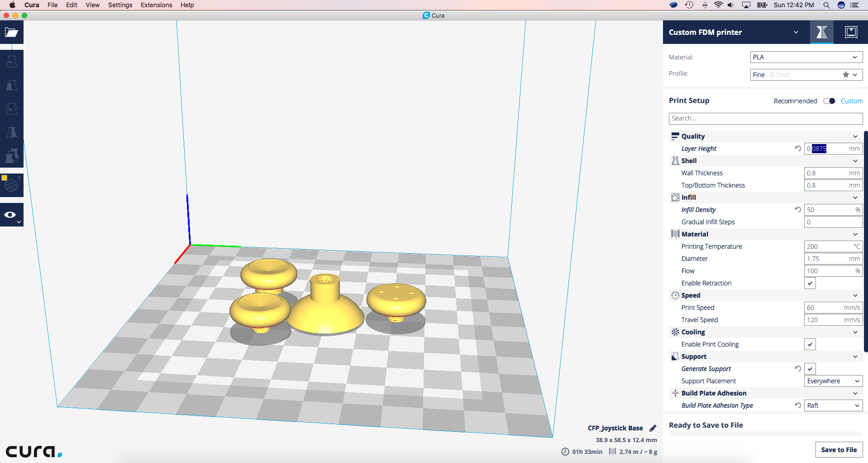Click the Printing Temperature value field
This screenshot has width=868, height=463.
833,246
